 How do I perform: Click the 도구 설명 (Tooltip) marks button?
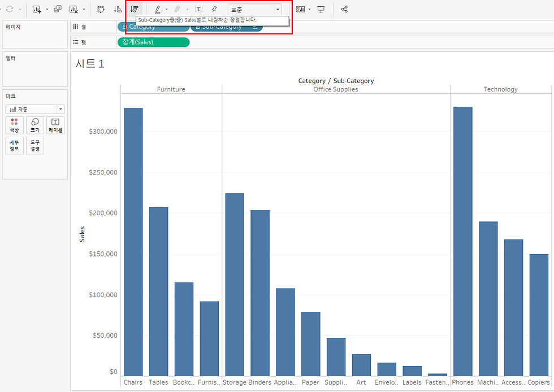(x=35, y=146)
